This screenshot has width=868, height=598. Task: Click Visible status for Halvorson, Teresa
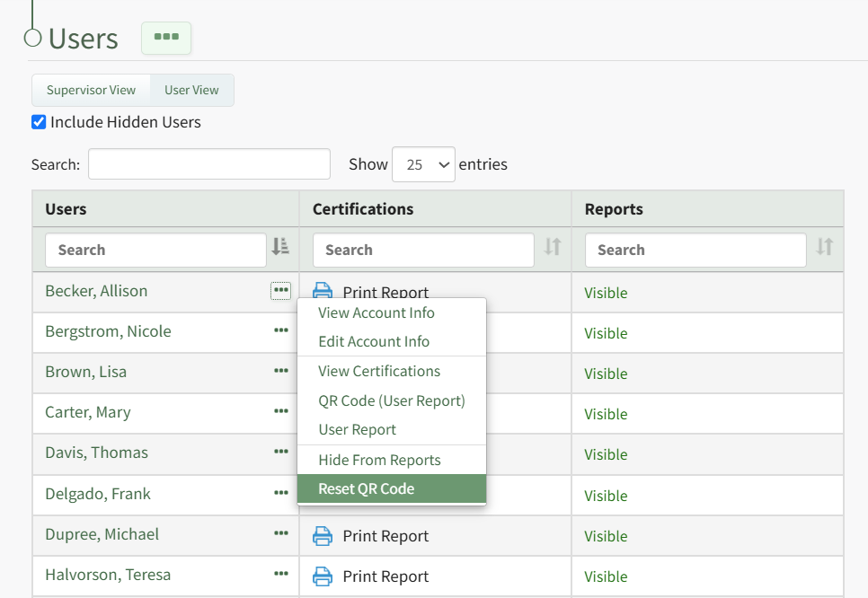click(x=606, y=576)
